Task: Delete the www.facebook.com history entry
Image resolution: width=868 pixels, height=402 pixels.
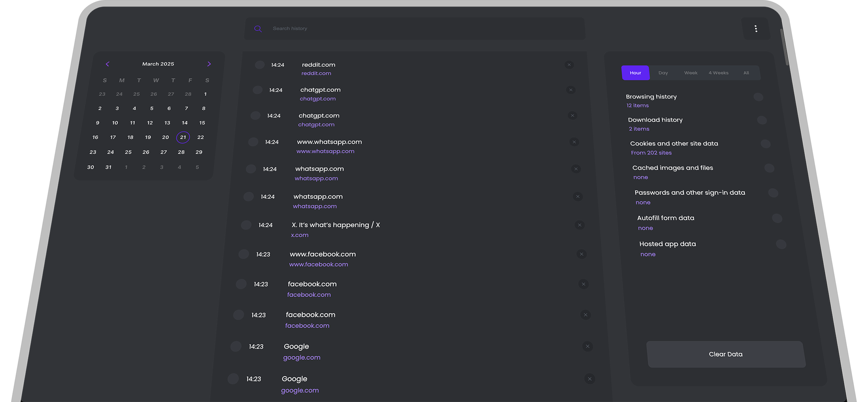Action: (x=582, y=254)
